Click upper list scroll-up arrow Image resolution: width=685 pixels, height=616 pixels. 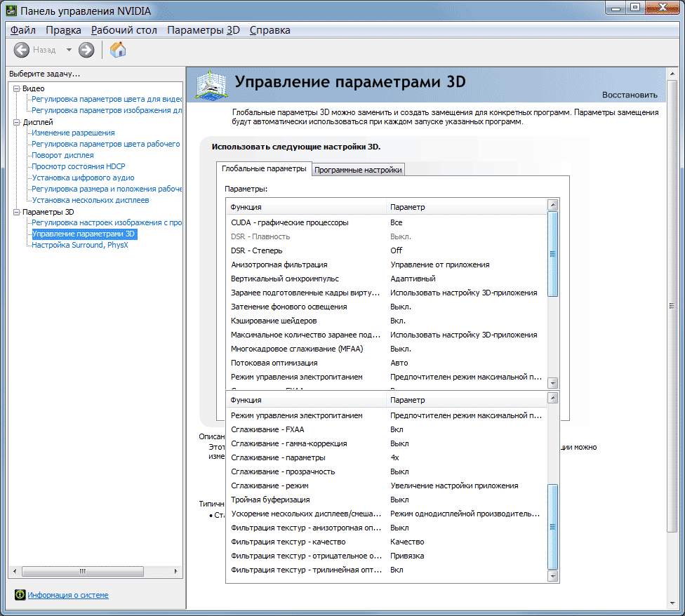[552, 205]
